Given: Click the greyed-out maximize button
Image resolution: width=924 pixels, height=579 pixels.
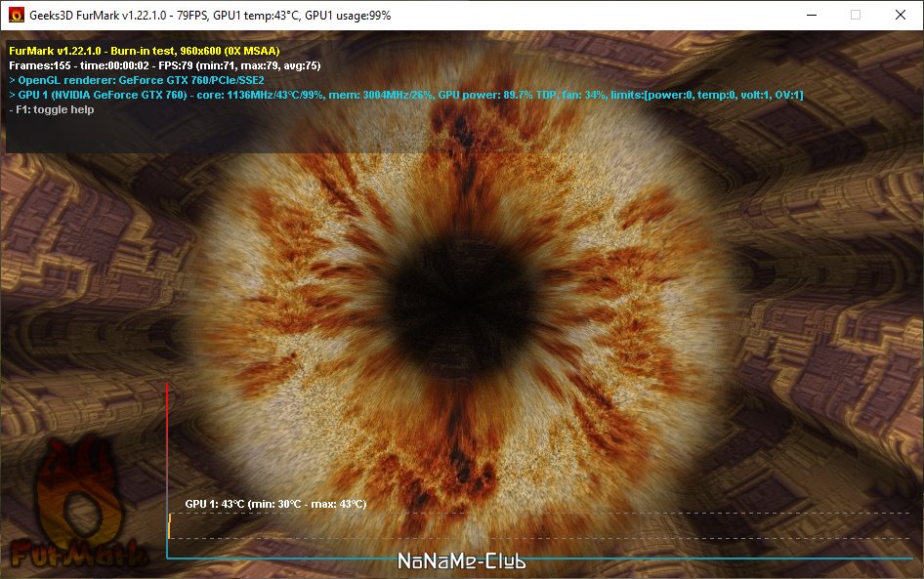Looking at the screenshot, I should 856,15.
